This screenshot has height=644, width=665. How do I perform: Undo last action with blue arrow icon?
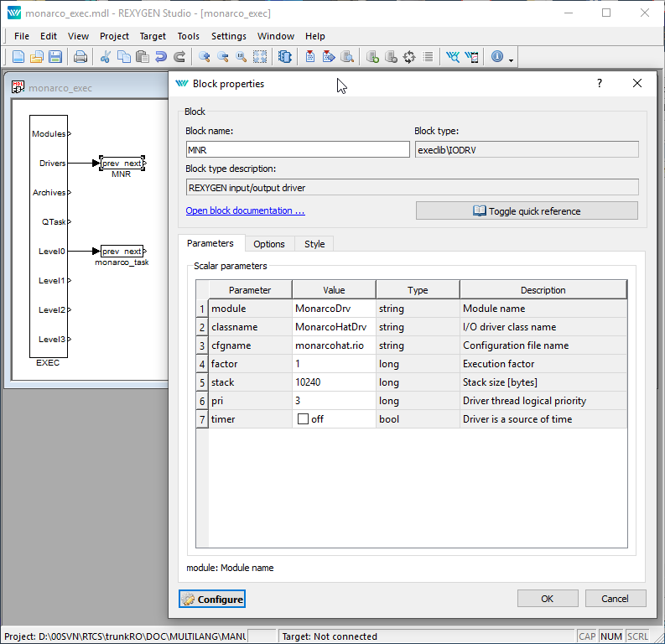coord(161,56)
